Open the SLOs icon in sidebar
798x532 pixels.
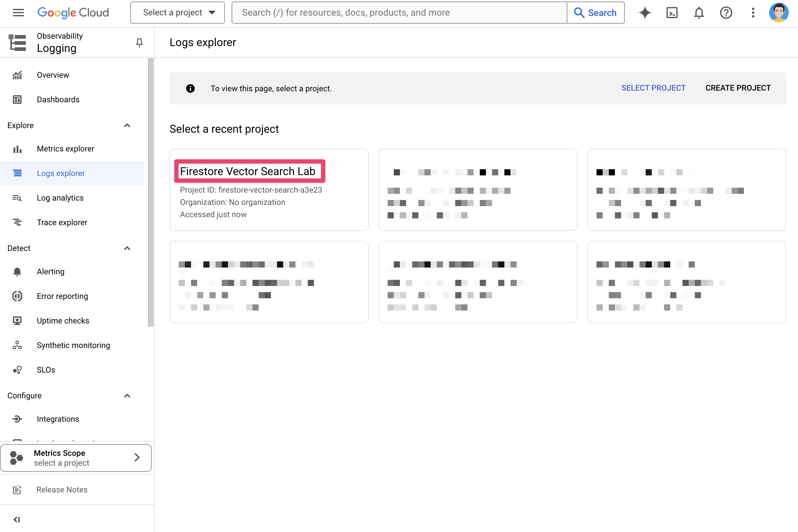click(x=17, y=369)
